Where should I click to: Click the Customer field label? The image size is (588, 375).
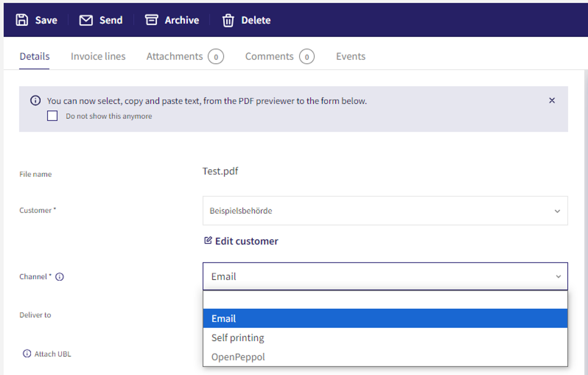coord(38,210)
